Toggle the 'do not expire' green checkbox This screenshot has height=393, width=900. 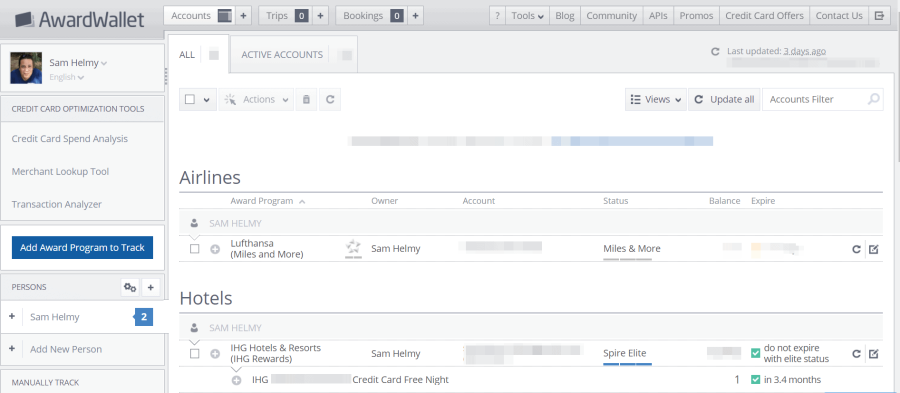click(x=756, y=353)
